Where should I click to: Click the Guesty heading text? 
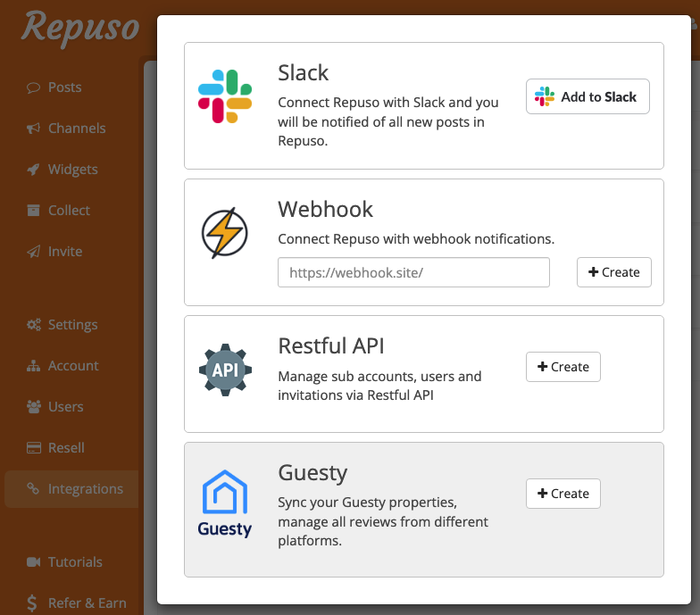point(312,473)
